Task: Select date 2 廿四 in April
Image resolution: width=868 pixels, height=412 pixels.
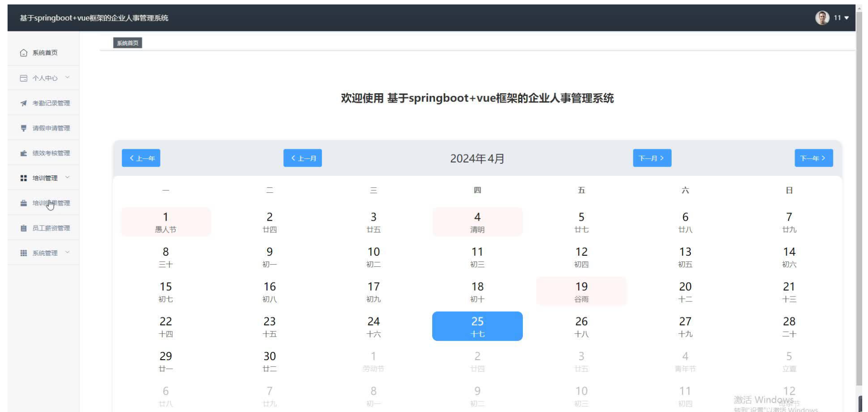Action: [x=270, y=222]
